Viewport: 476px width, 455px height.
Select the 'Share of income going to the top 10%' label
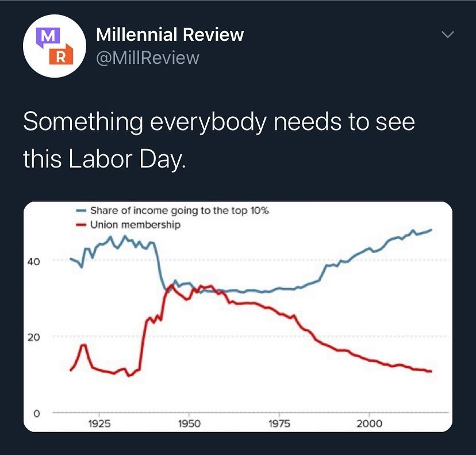point(180,211)
